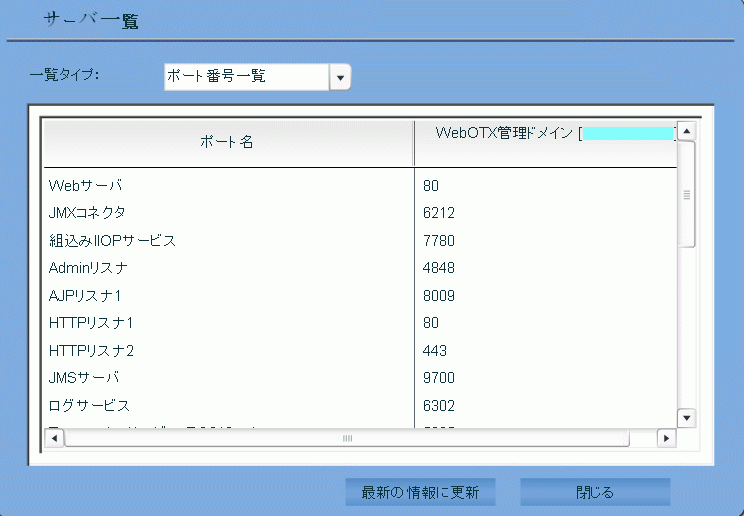Click the horizontal scrollbar thumb

coord(347,438)
